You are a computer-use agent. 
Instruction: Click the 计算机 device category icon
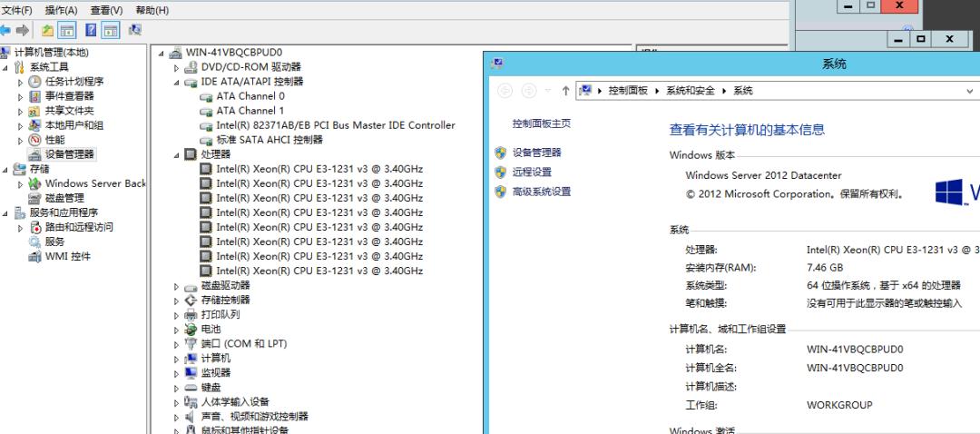pyautogui.click(x=191, y=359)
